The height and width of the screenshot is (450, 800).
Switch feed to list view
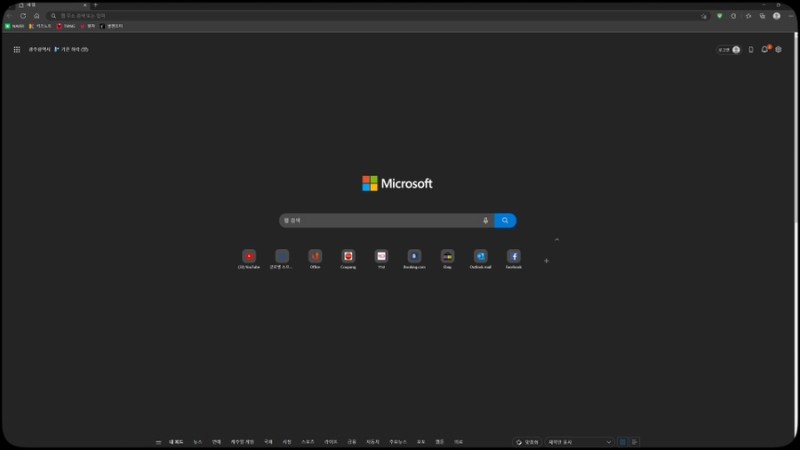click(634, 442)
